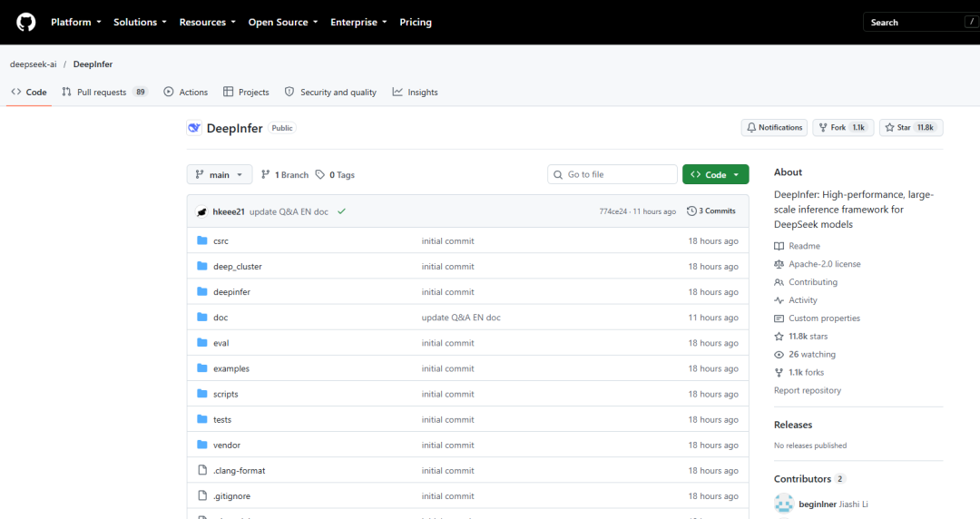Open the Projects tab
The image size is (980, 519).
click(x=246, y=92)
